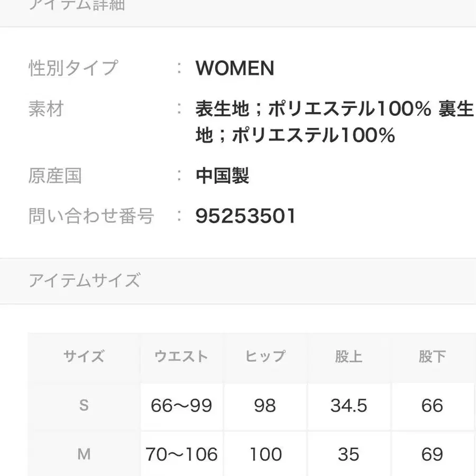This screenshot has height=476, width=476.
Task: Select the 股下 column header
Action: click(x=432, y=356)
